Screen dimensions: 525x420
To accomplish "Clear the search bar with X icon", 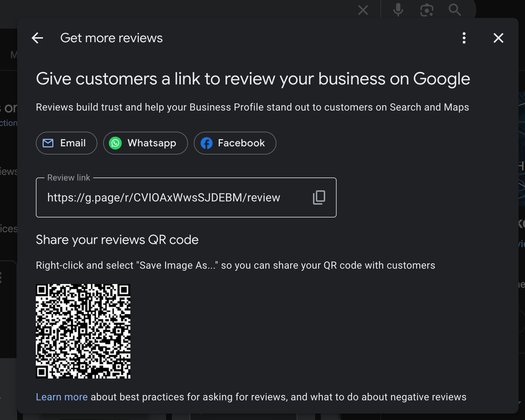I will (363, 10).
